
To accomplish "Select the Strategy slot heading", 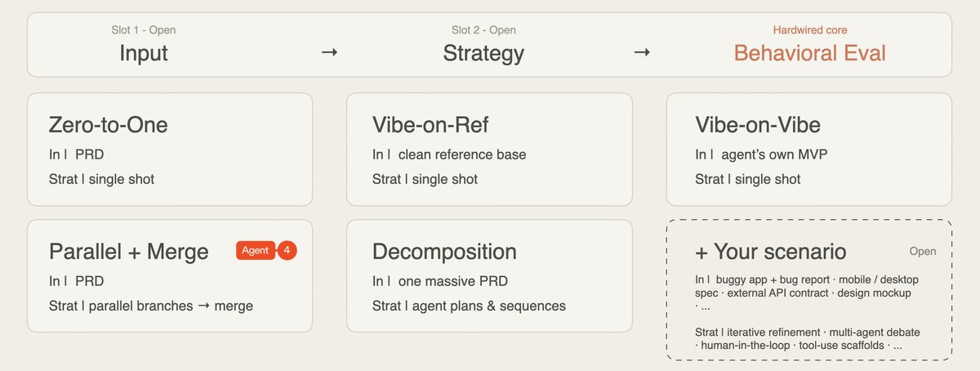I will click(483, 54).
